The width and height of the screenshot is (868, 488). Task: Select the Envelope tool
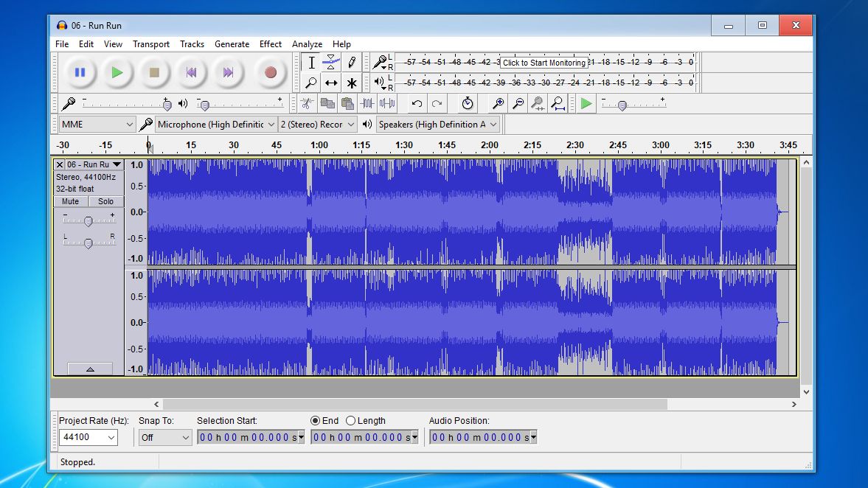[x=331, y=63]
